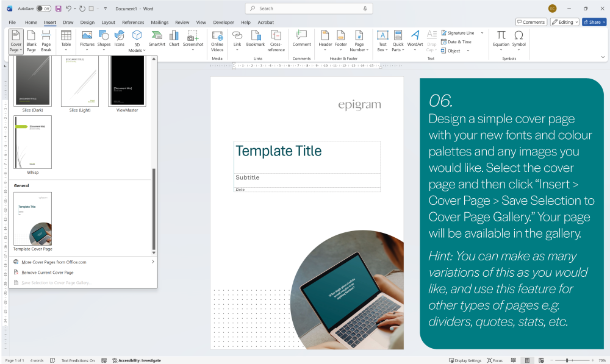Insert Date & Time
The width and height of the screenshot is (610, 364).
pyautogui.click(x=456, y=41)
